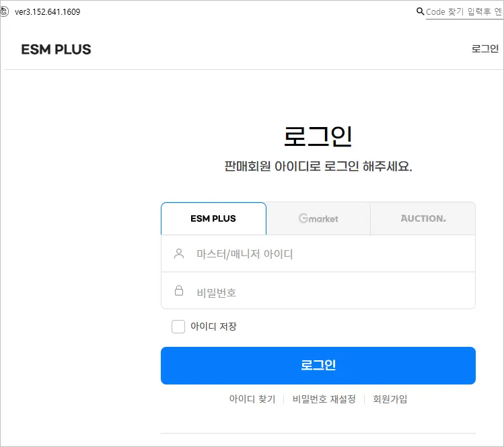Focus the Code 찾기 search field

[464, 12]
